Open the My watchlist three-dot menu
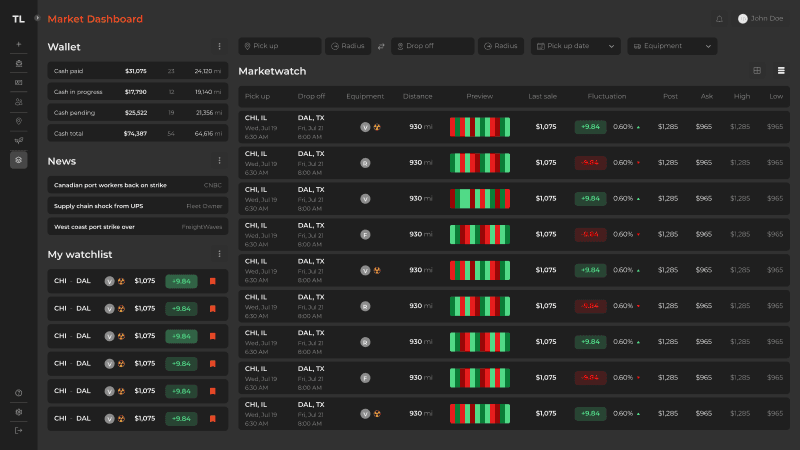 pyautogui.click(x=219, y=254)
